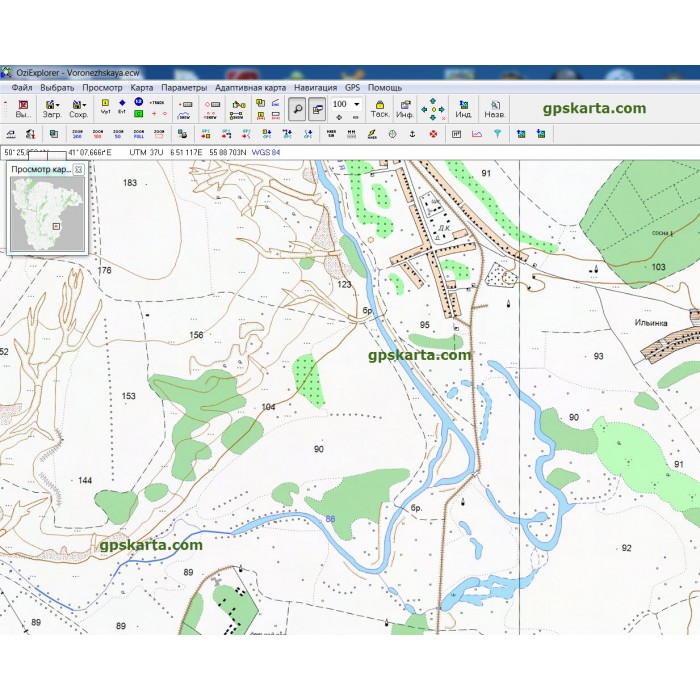Viewport: 700px width, 700px height.
Task: Open the zoom percentage dropdown showing 100
Action: (357, 104)
